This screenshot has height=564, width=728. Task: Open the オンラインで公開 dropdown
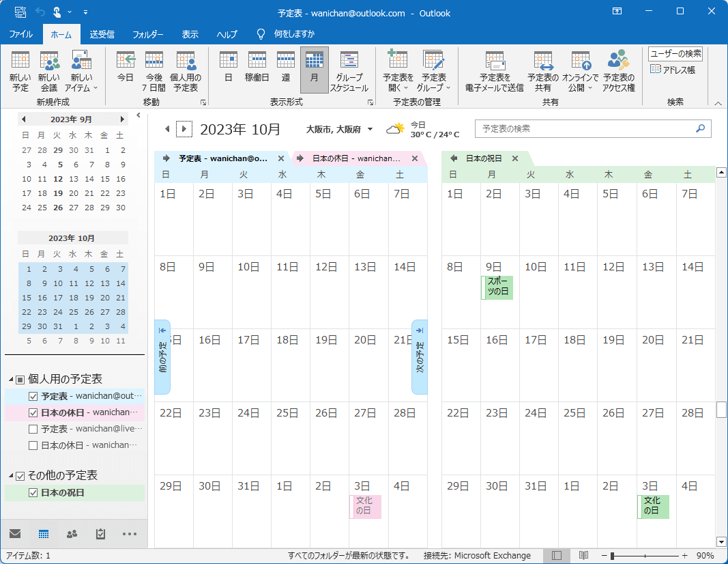(580, 72)
